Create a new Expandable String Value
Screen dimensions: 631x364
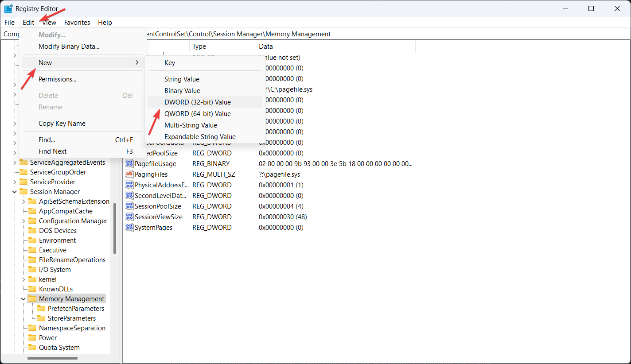205,137
